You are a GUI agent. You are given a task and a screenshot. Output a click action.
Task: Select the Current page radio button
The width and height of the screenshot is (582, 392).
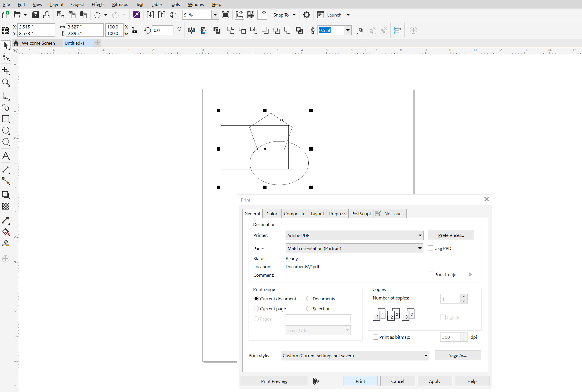coord(256,309)
